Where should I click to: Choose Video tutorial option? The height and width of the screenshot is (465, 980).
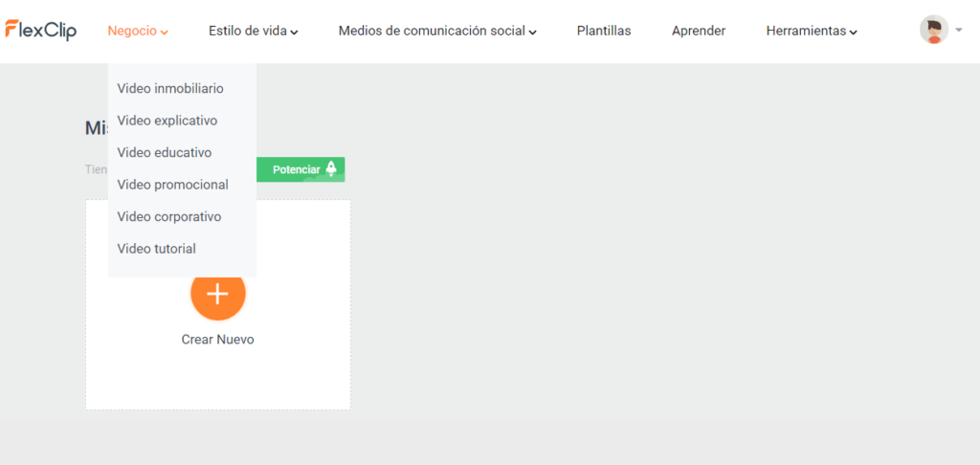(x=156, y=249)
